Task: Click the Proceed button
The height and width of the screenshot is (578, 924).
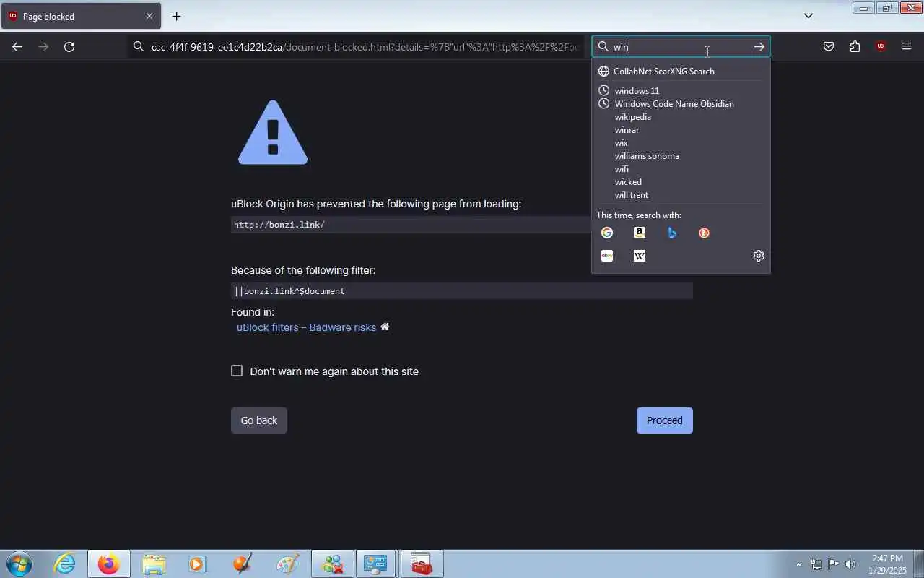Action: pyautogui.click(x=664, y=420)
